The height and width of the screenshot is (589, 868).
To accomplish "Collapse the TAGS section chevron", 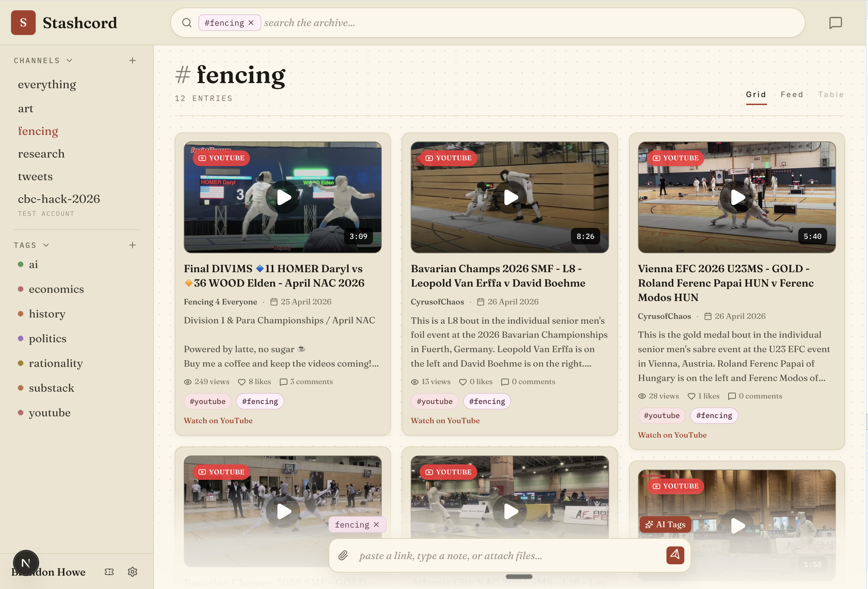I will (46, 245).
